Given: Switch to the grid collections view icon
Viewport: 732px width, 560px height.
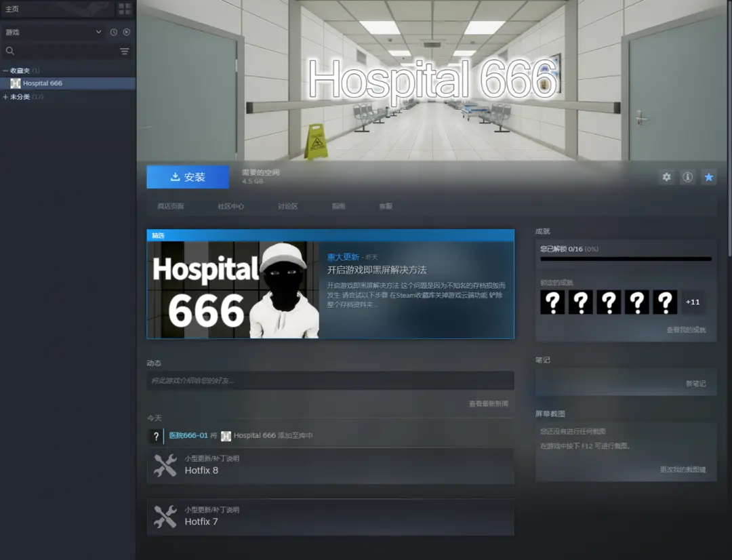Looking at the screenshot, I should point(125,9).
